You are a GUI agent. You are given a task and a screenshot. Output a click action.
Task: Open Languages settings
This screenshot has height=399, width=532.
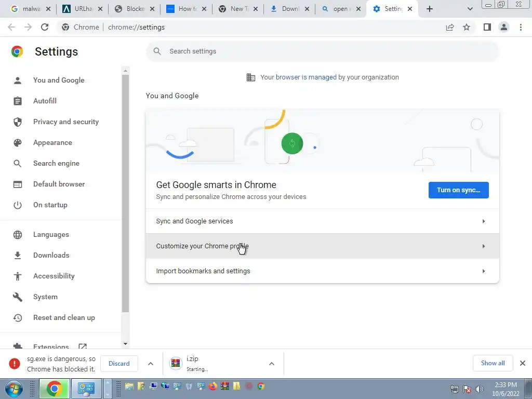point(51,234)
